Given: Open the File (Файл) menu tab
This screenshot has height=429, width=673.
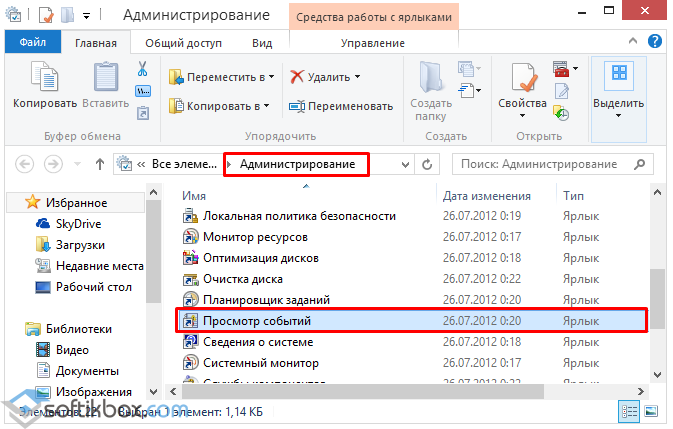Looking at the screenshot, I should [32, 43].
